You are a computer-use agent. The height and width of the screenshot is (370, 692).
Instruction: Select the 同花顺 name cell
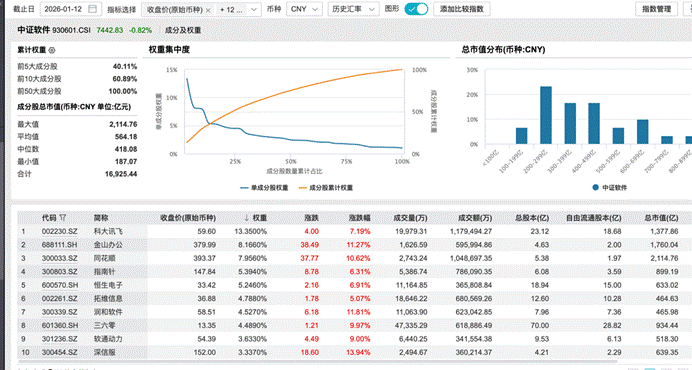click(x=105, y=258)
